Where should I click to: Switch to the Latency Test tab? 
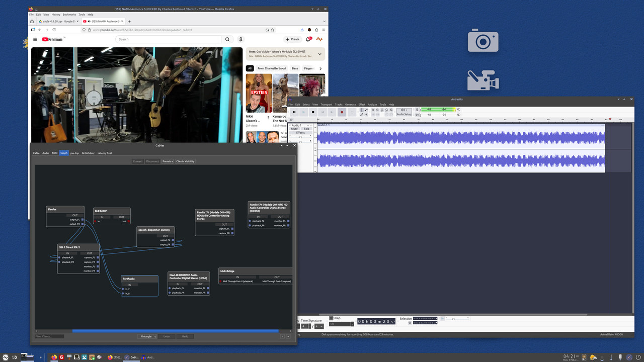105,153
